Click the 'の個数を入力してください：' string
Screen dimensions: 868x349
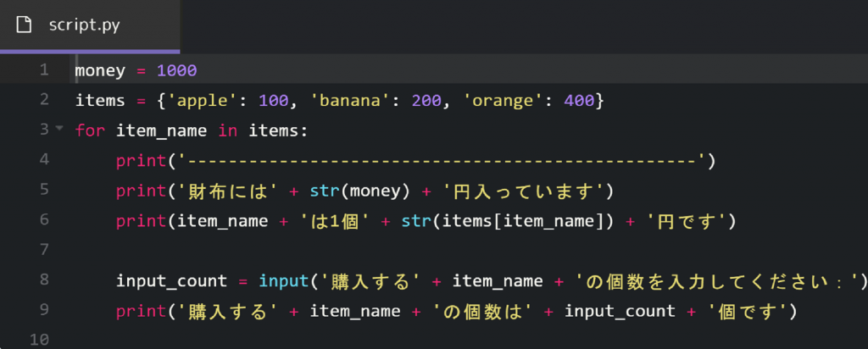click(719, 281)
